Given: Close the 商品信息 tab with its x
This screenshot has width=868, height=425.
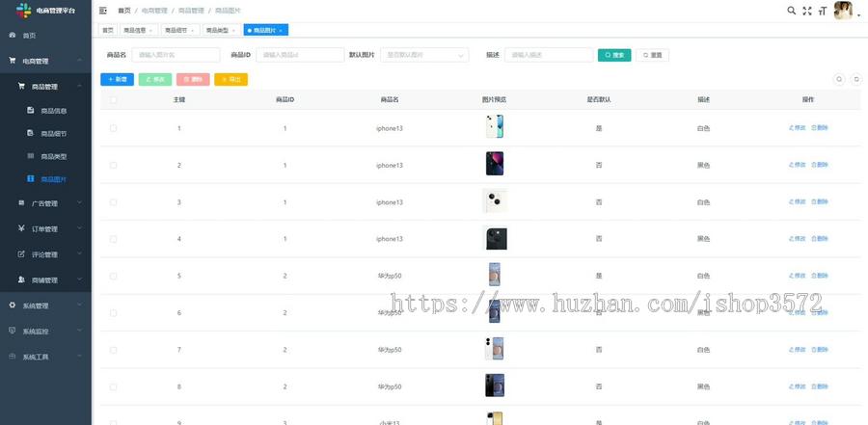Looking at the screenshot, I should coord(150,31).
